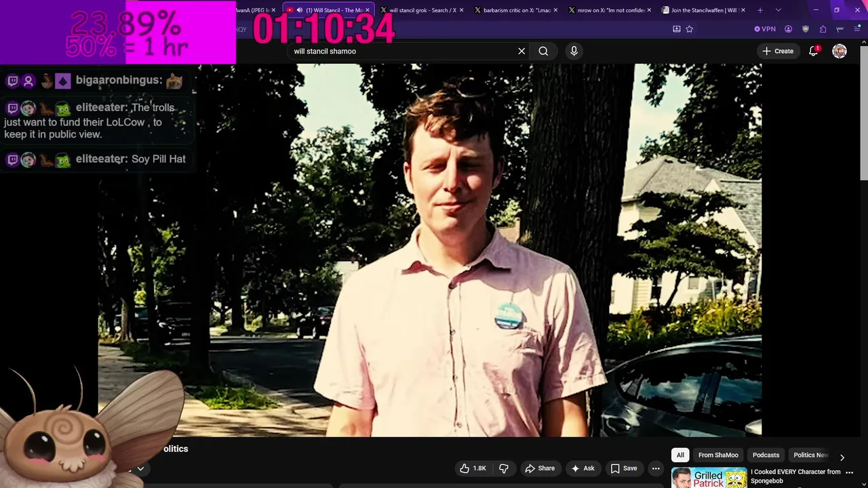This screenshot has width=868, height=488.
Task: Select the 'Politics News' filter chip
Action: coord(810,455)
